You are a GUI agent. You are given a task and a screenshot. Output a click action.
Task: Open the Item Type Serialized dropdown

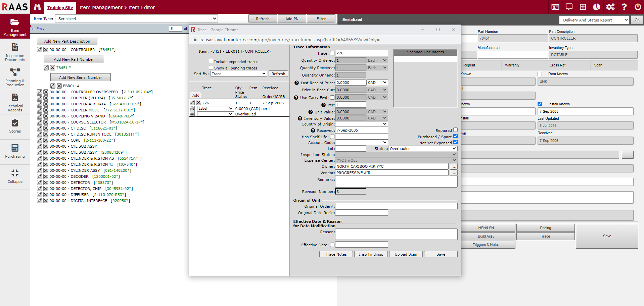136,19
